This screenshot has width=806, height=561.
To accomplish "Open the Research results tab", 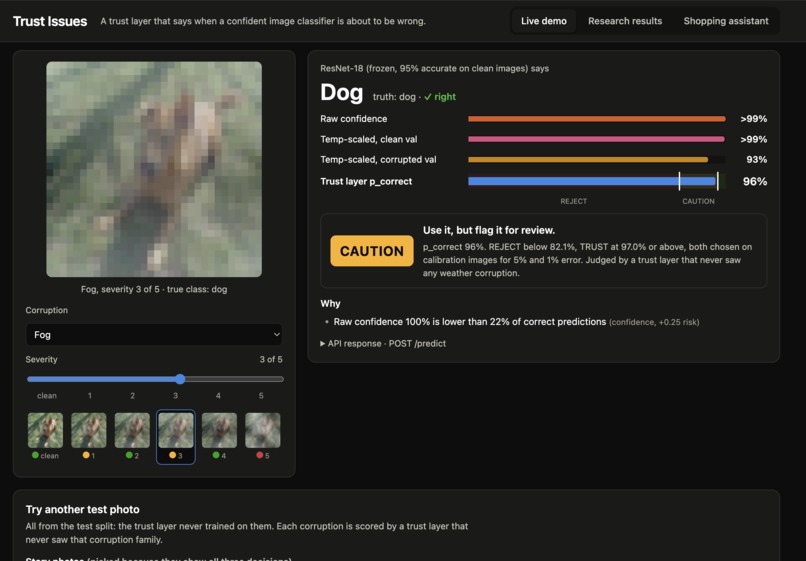I will [x=625, y=21].
